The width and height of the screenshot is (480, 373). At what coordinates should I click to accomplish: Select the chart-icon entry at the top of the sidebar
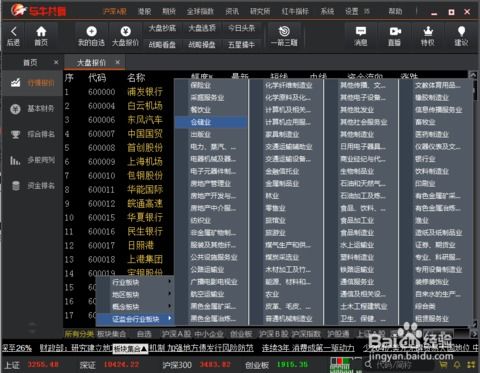(33, 83)
